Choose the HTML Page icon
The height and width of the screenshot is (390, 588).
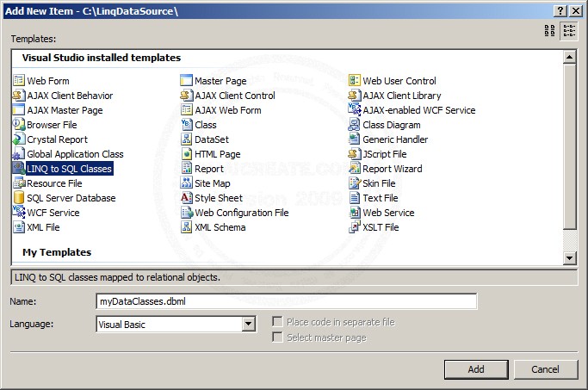point(186,154)
